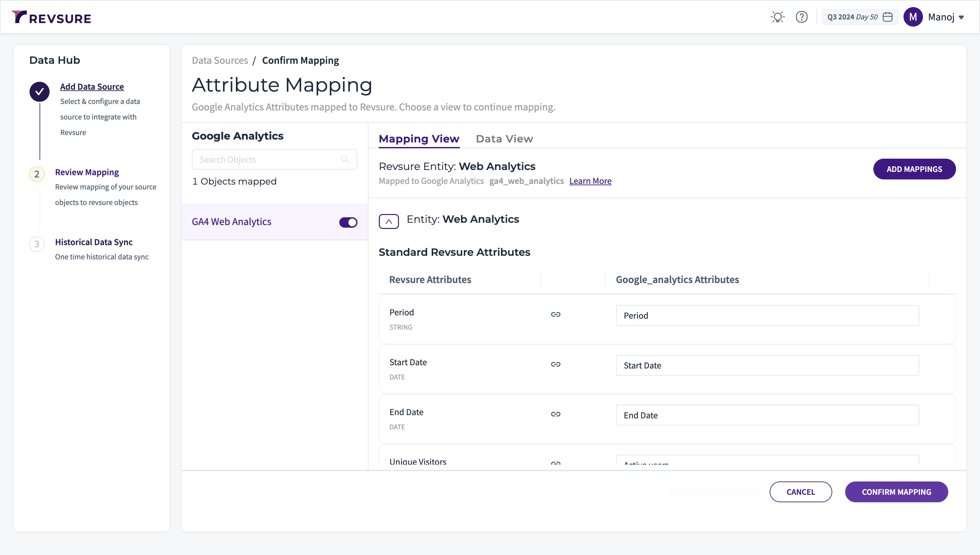
Task: Collapse the Web Analytics entity section
Action: coord(388,221)
